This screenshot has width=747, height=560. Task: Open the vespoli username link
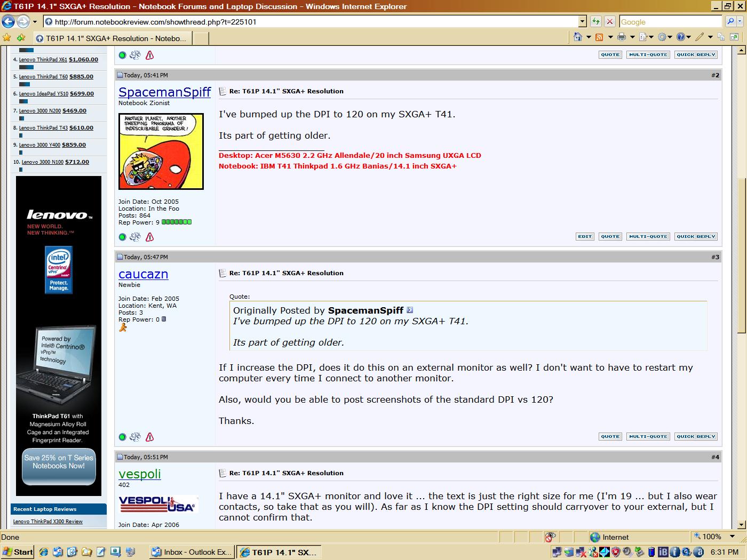tap(140, 474)
